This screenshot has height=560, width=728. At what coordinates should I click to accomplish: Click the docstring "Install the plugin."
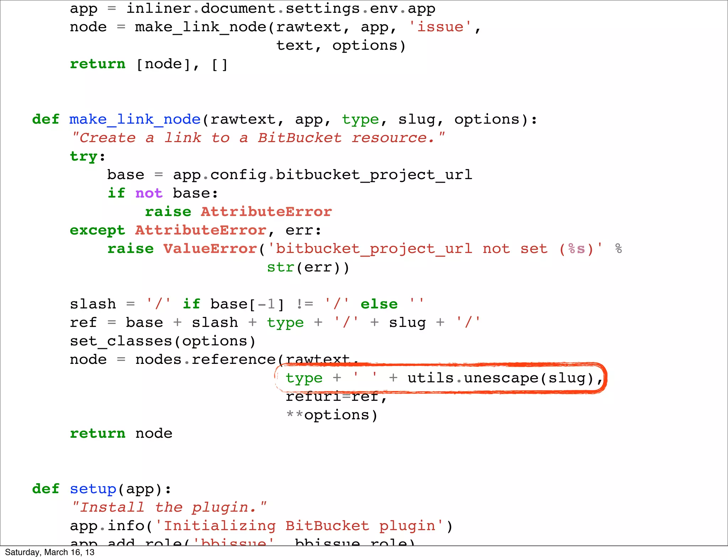[169, 507]
